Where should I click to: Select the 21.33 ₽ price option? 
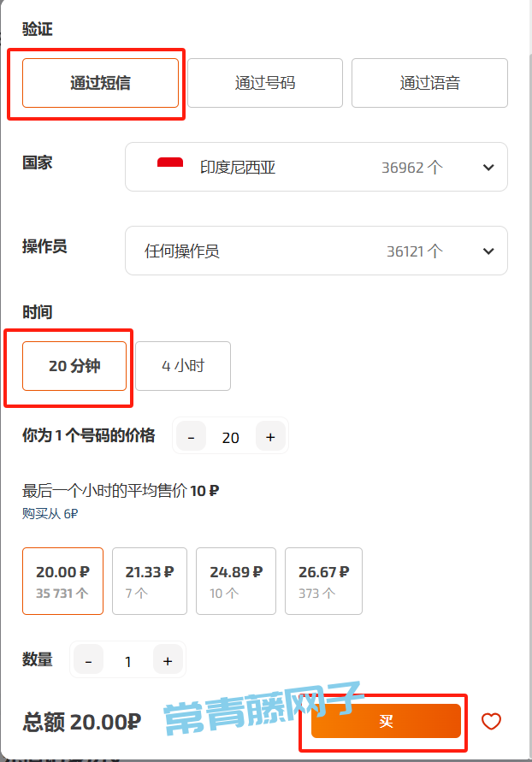tap(150, 581)
